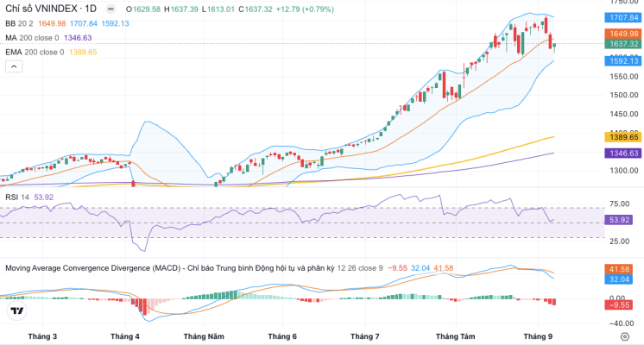Click the 1389.65 EMA price label

(x=623, y=137)
